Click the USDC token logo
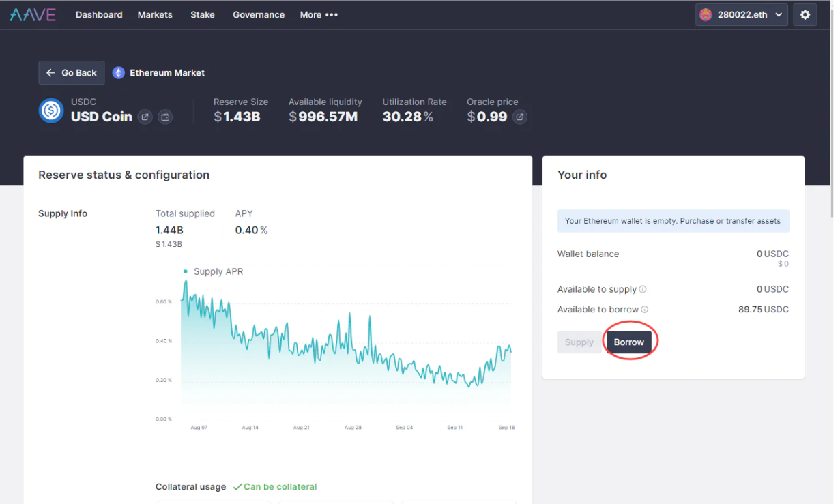The width and height of the screenshot is (840, 504). point(51,110)
